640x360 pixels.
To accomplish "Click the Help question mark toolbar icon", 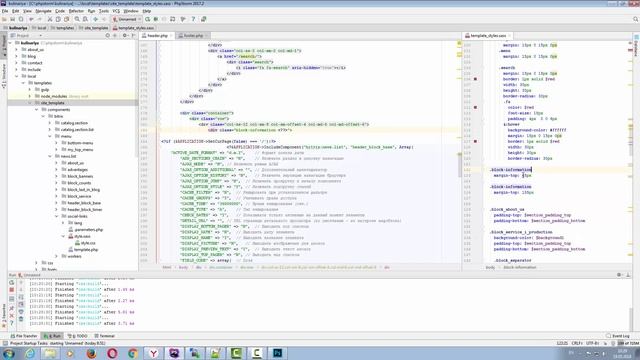I will [193, 19].
